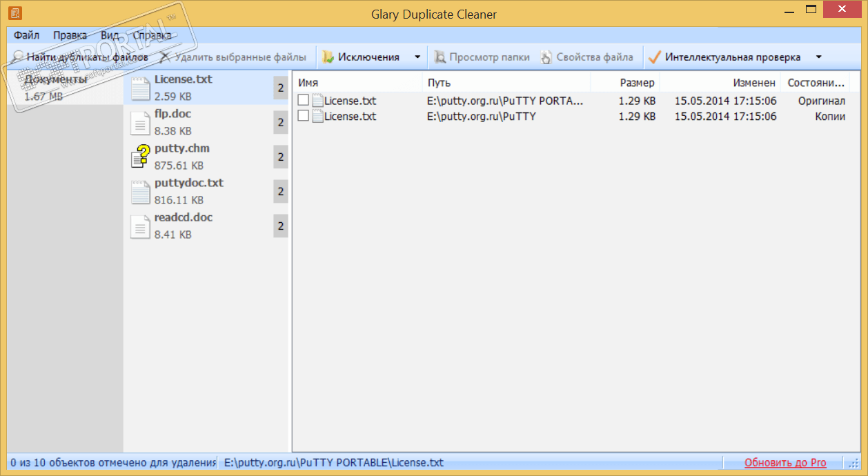Select the puttydoc.txt duplicate group

pyautogui.click(x=206, y=192)
